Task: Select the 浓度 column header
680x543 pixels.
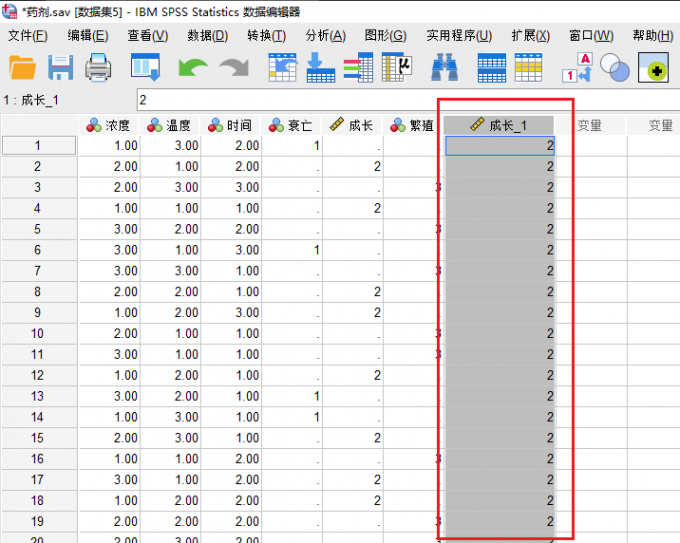Action: 110,125
